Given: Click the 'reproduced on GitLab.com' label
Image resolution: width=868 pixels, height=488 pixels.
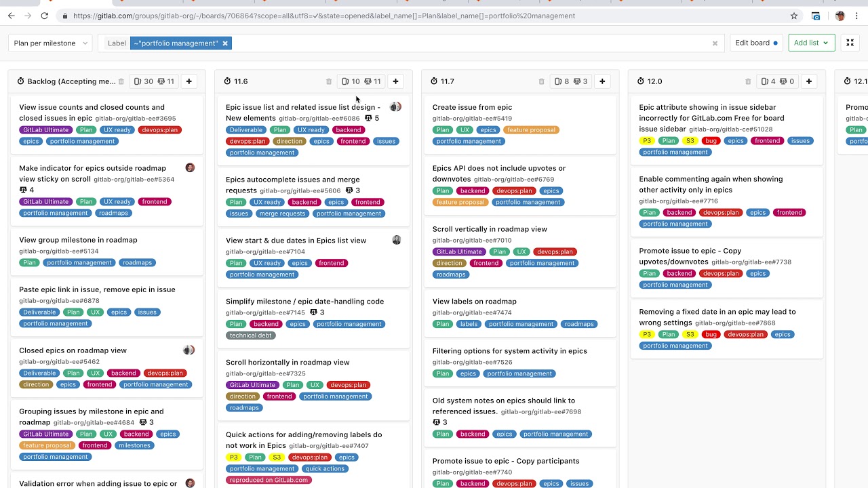Looking at the screenshot, I should coord(269,480).
